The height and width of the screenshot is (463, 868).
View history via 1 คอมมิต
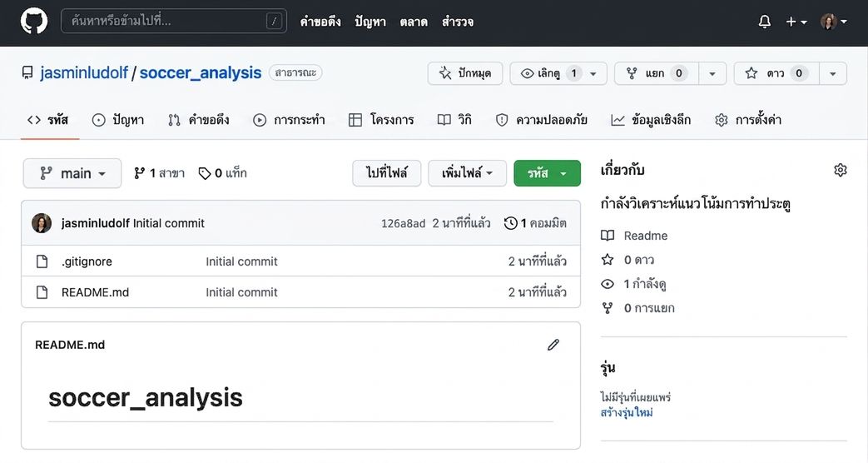pos(535,223)
